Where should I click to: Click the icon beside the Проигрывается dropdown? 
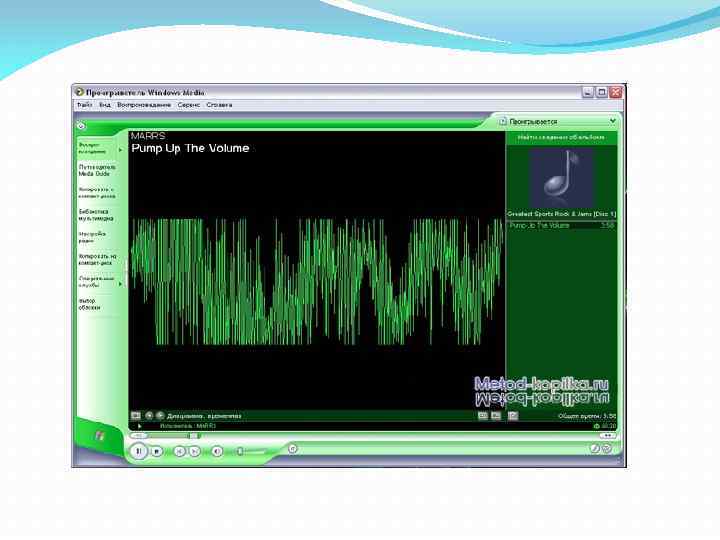pos(503,121)
